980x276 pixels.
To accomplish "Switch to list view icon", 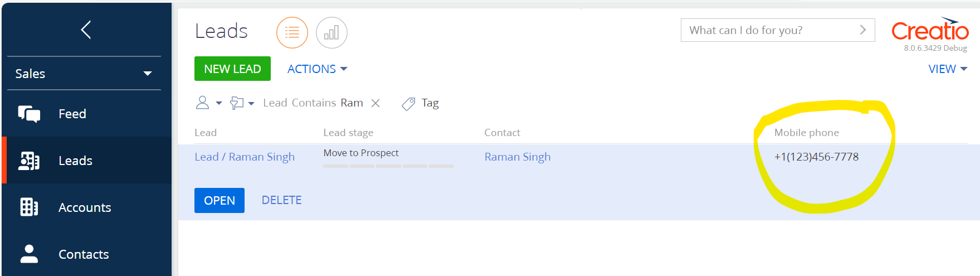I will tap(292, 33).
